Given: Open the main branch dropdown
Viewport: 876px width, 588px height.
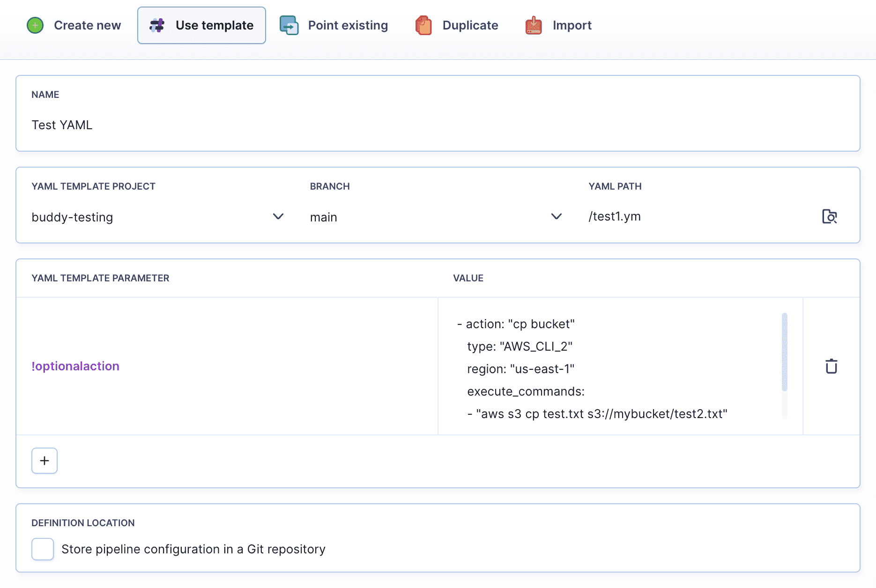Looking at the screenshot, I should (x=436, y=217).
